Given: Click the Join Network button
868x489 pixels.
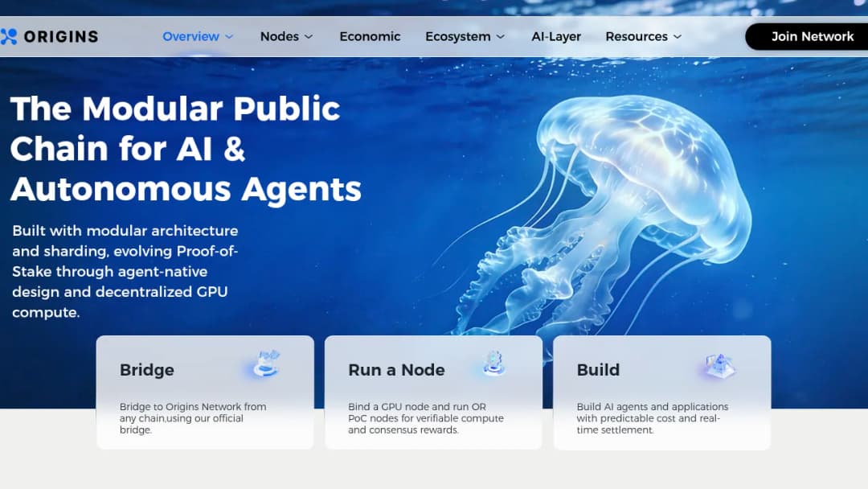Looking at the screenshot, I should click(807, 36).
